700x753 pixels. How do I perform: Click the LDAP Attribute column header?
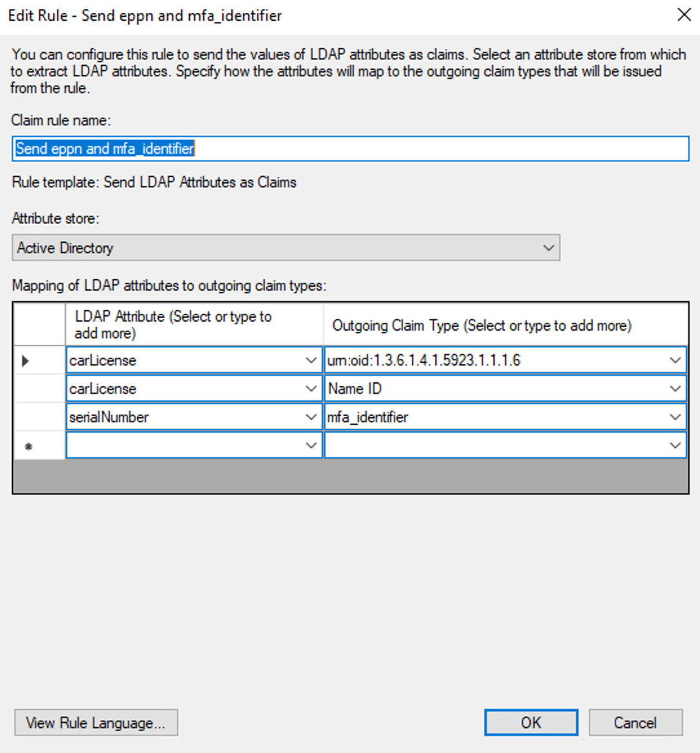pyautogui.click(x=194, y=325)
